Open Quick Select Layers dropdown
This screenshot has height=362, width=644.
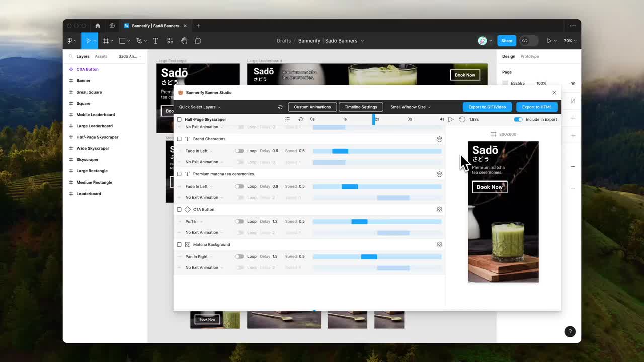pyautogui.click(x=200, y=107)
